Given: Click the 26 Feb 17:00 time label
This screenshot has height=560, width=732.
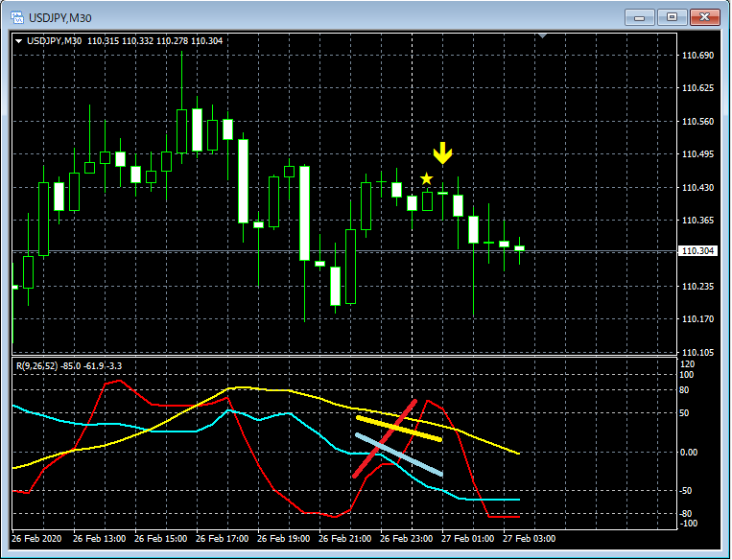Looking at the screenshot, I should [223, 539].
